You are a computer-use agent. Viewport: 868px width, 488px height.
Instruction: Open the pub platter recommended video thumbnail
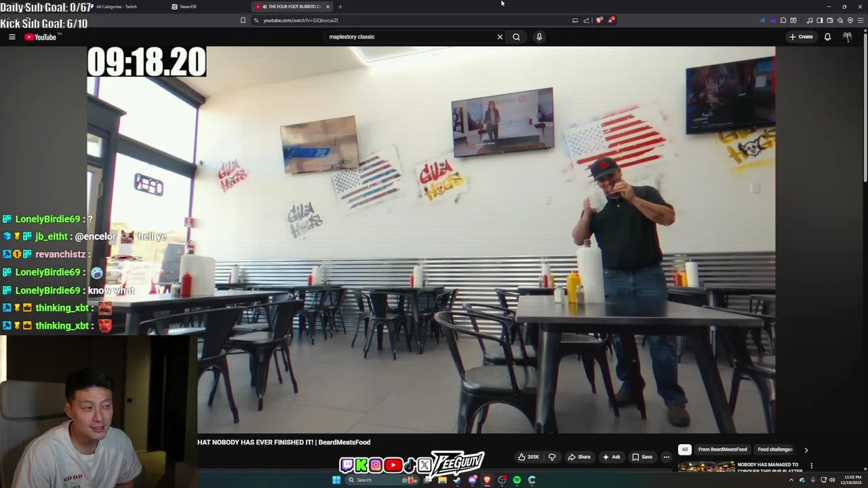(706, 466)
